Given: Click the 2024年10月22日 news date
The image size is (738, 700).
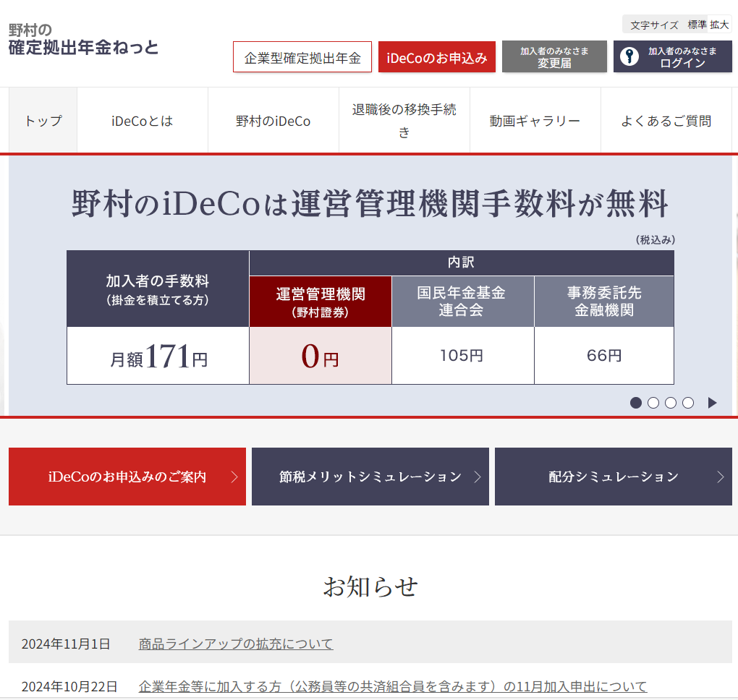Looking at the screenshot, I should tap(69, 686).
